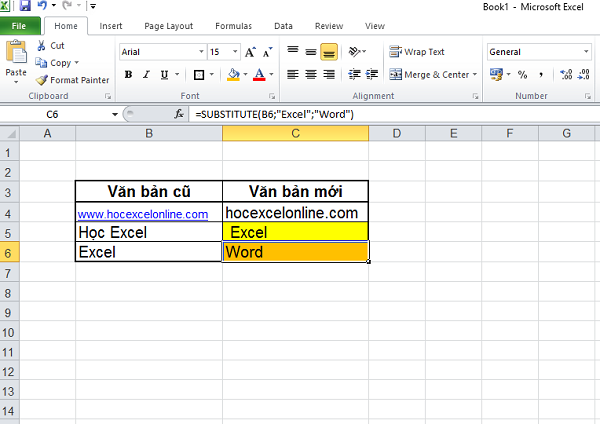This screenshot has width=600, height=424.
Task: Apply the Fill Color bucket
Action: pyautogui.click(x=233, y=75)
